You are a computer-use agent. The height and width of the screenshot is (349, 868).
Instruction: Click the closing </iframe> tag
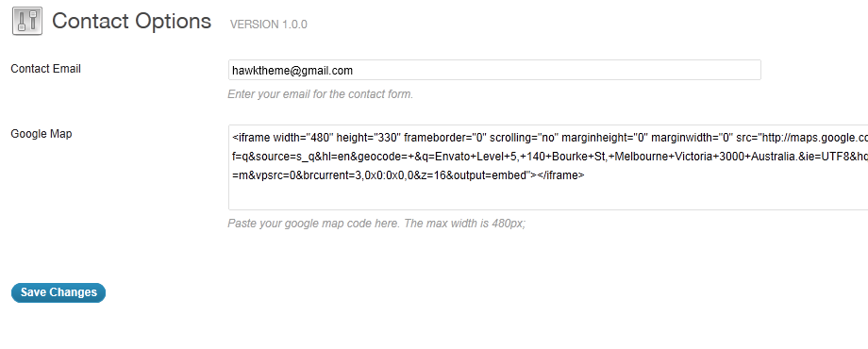click(x=560, y=175)
